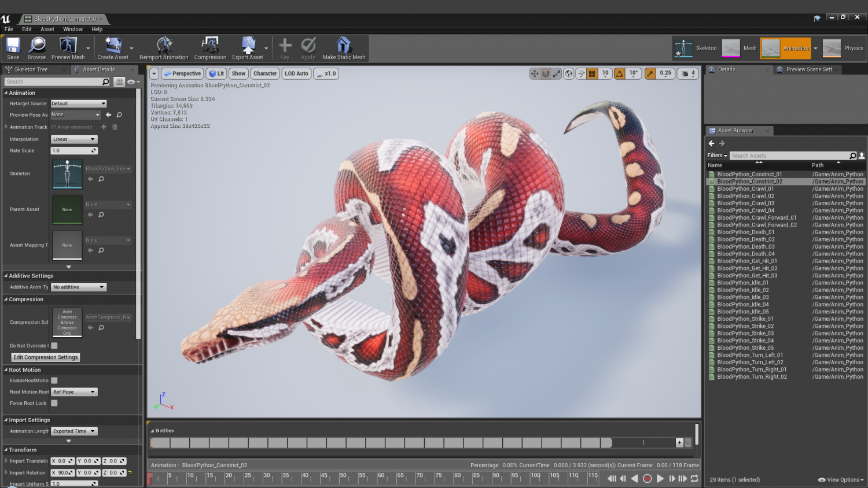Jump to the last frame of animation
Viewport: 868px width, 488px height.
(683, 479)
